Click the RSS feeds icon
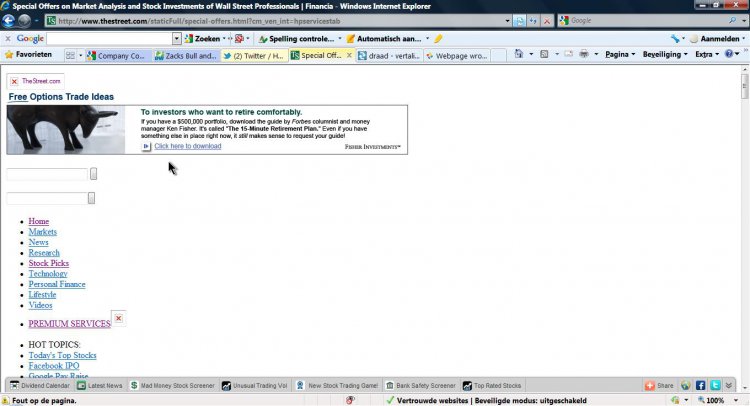Viewport: 750px width, 406px height. coord(544,54)
